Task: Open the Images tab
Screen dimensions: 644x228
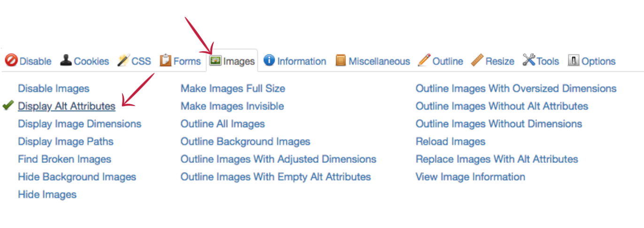Action: tap(232, 61)
